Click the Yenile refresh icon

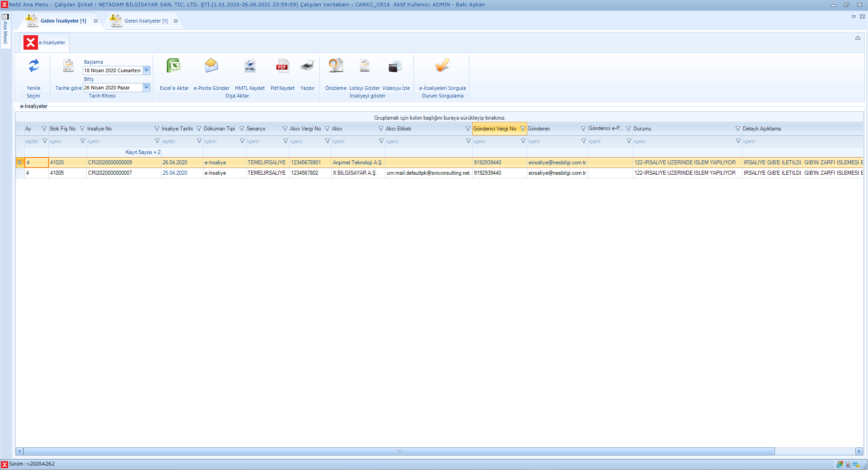pyautogui.click(x=33, y=66)
